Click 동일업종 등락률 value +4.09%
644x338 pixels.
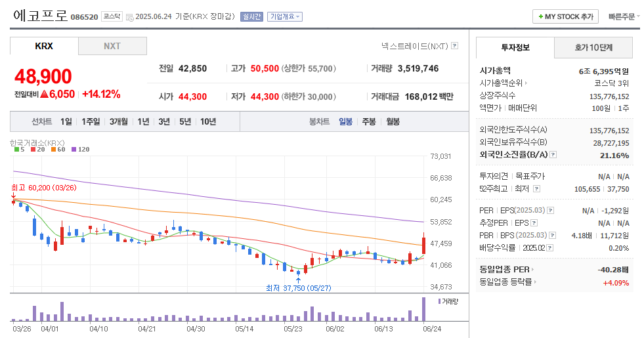(616, 283)
